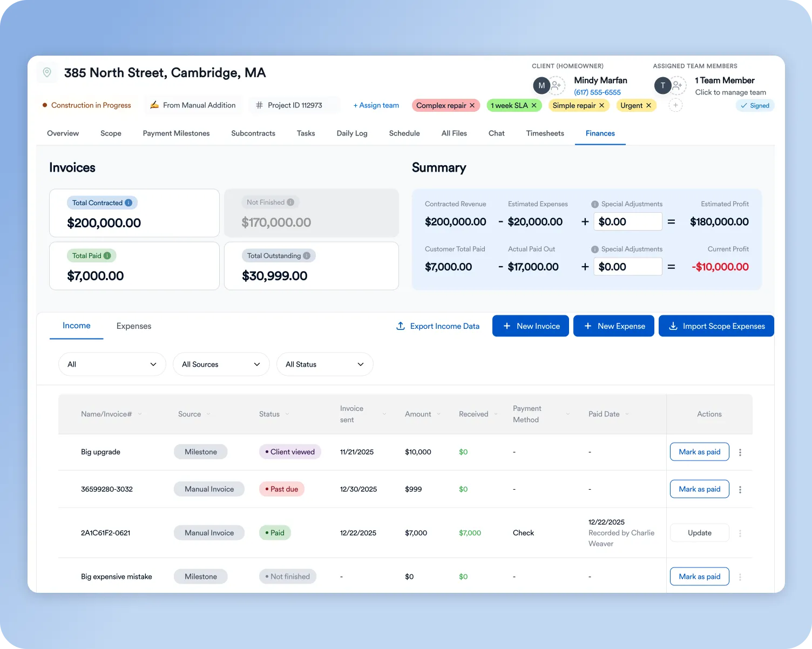Image resolution: width=812 pixels, height=649 pixels.
Task: Select the Income sub-tab
Action: coord(76,326)
